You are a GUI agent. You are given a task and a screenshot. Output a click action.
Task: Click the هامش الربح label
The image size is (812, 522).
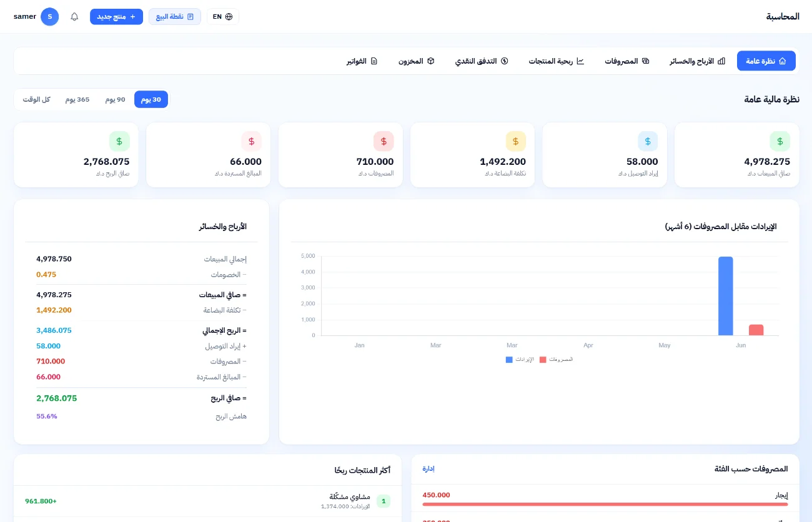(x=231, y=416)
